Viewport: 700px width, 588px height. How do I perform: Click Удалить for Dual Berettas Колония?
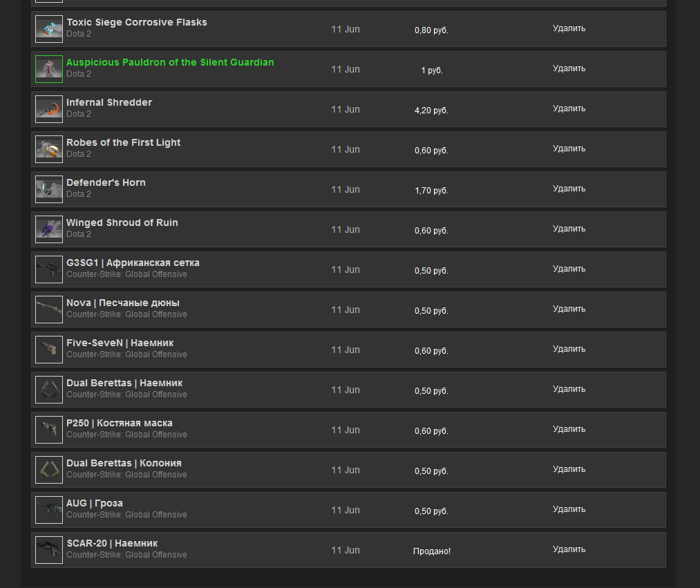(x=569, y=469)
